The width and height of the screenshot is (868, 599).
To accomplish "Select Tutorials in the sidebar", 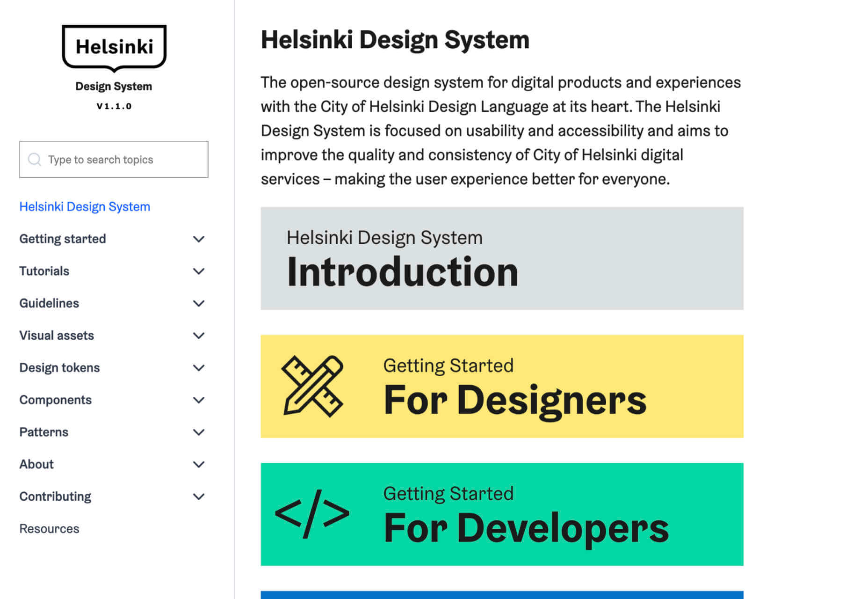I will 44,271.
